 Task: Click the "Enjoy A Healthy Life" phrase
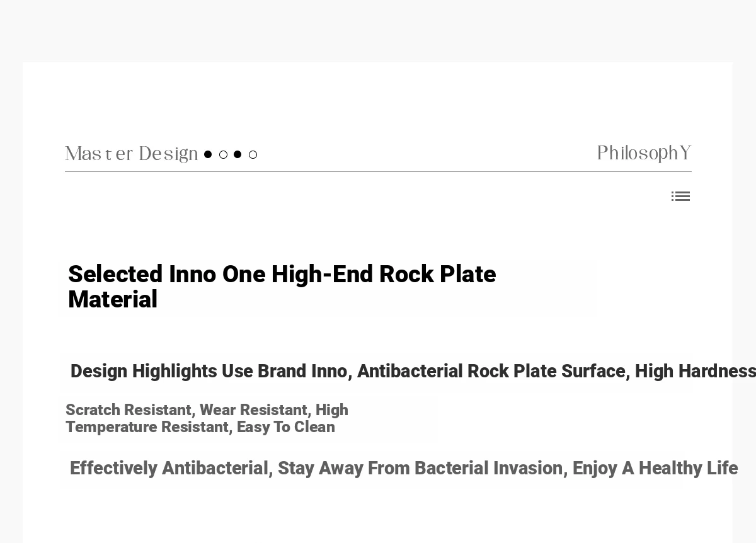655,469
